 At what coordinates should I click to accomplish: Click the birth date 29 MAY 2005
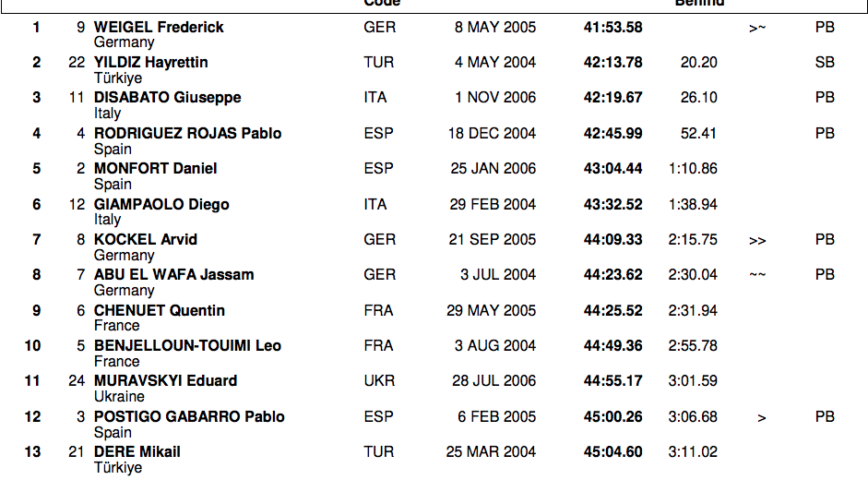[491, 311]
